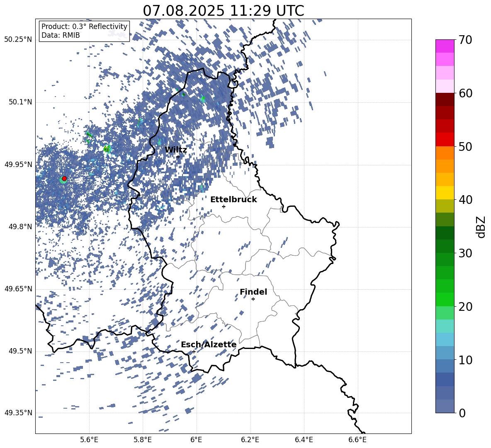Image resolution: width=491 pixels, height=448 pixels.
Task: Click the colorbar tick value 40
Action: click(x=466, y=200)
